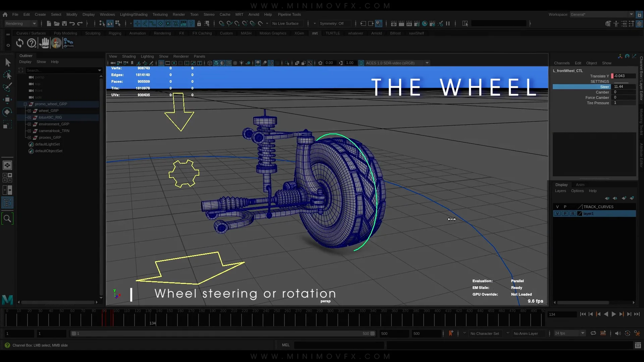This screenshot has width=644, height=362.
Task: Switch to the Arnold shelf tab
Action: pyautogui.click(x=377, y=33)
